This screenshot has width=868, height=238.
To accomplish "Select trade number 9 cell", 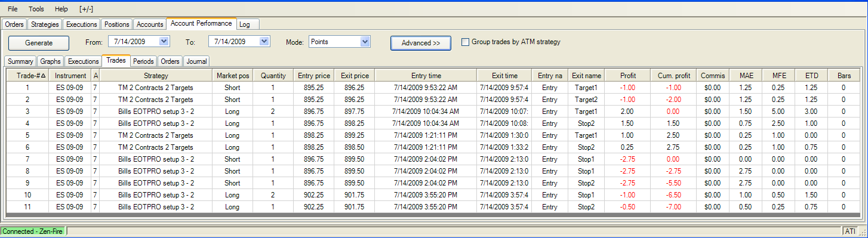I will (27, 183).
